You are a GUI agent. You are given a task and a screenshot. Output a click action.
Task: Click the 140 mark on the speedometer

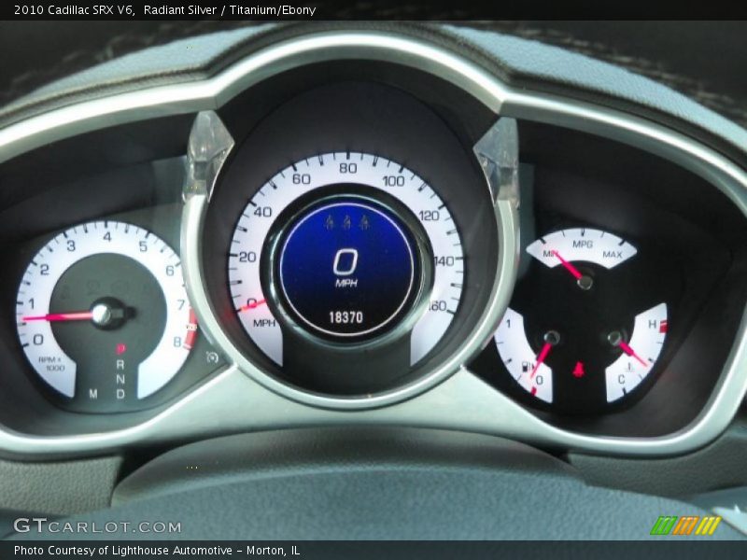pos(444,260)
